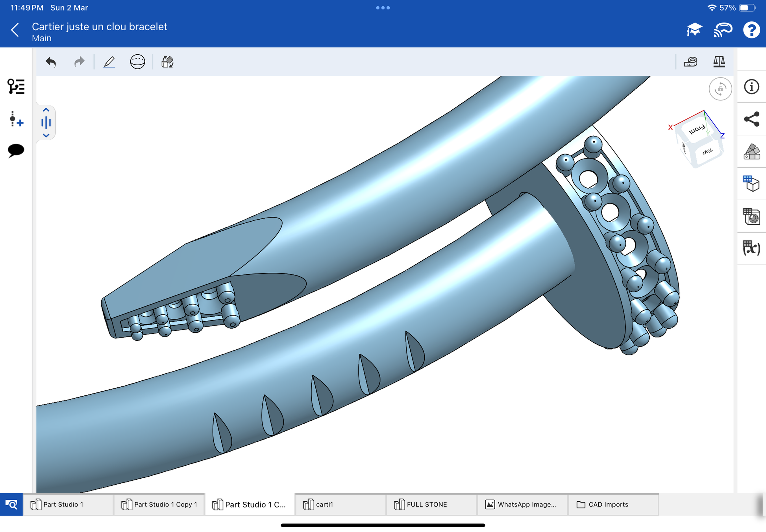Toggle the rotation lock button
This screenshot has width=766, height=532.
(x=720, y=89)
